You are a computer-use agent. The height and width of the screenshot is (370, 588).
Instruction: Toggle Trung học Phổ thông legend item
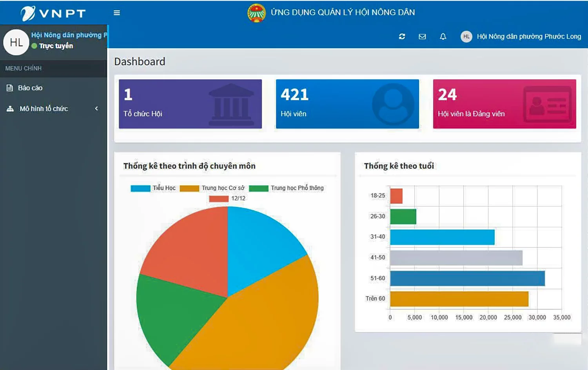click(x=287, y=188)
